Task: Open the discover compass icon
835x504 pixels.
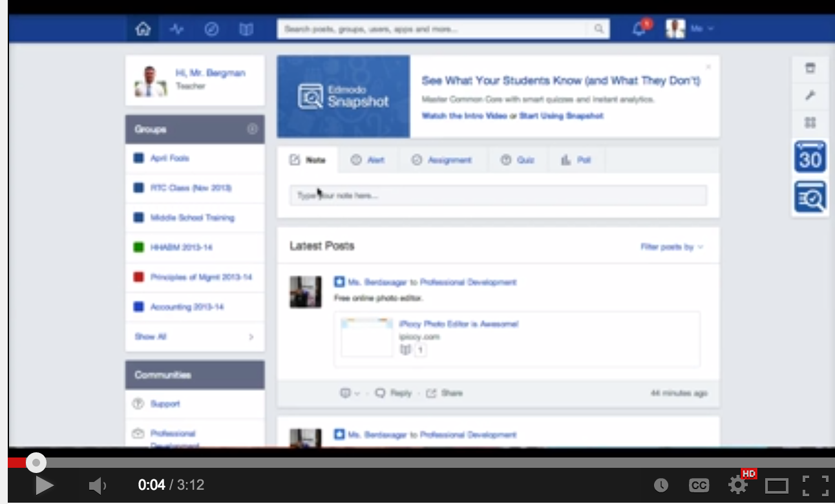Action: coord(211,29)
